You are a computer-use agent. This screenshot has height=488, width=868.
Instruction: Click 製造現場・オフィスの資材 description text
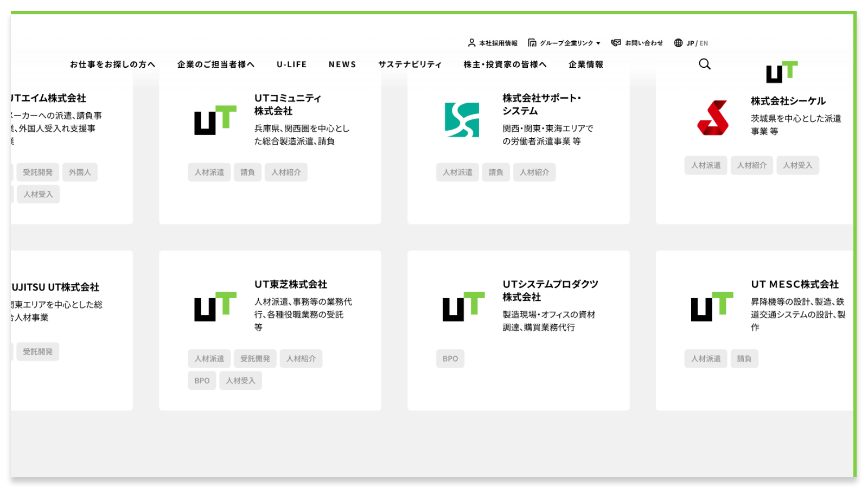click(549, 321)
